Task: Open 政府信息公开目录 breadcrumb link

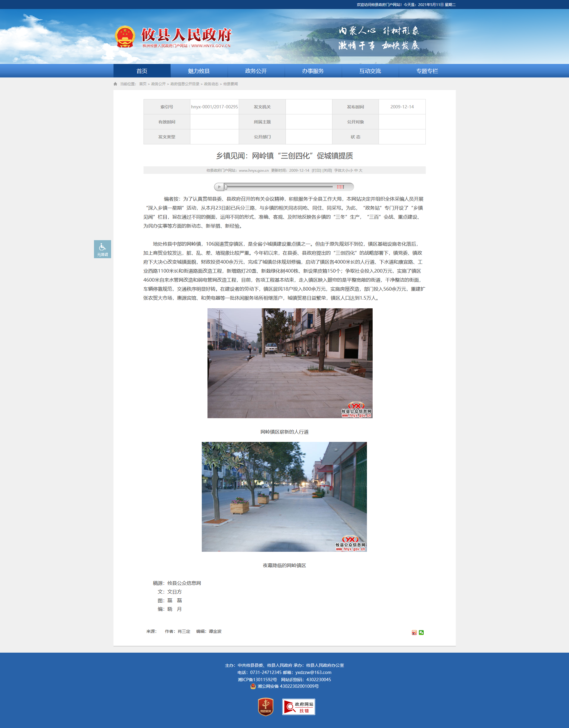Action: tap(185, 84)
